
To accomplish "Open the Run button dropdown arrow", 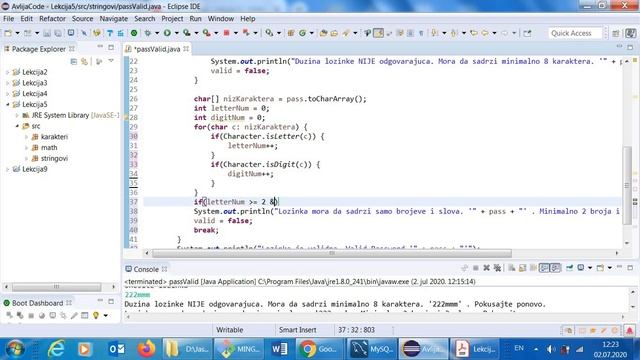I will click(x=176, y=33).
